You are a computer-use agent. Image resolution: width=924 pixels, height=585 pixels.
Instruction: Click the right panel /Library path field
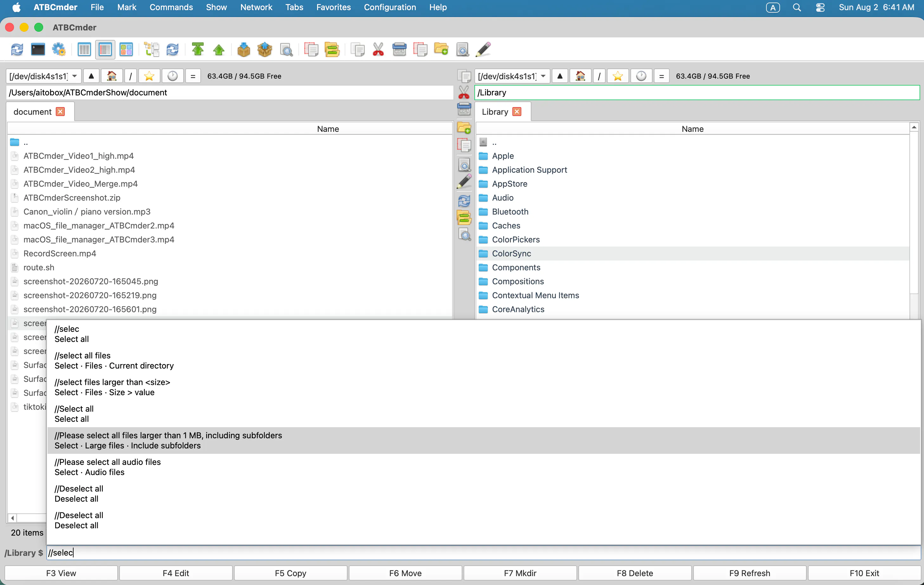pos(697,93)
